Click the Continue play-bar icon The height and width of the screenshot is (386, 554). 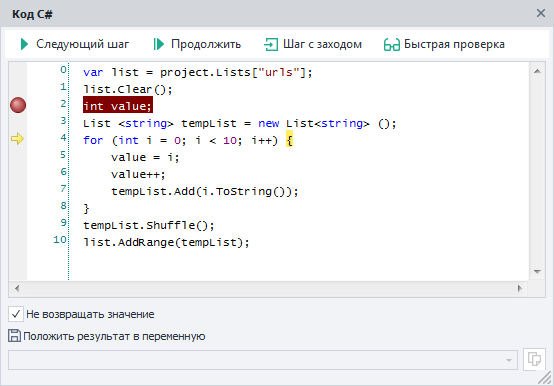(159, 44)
